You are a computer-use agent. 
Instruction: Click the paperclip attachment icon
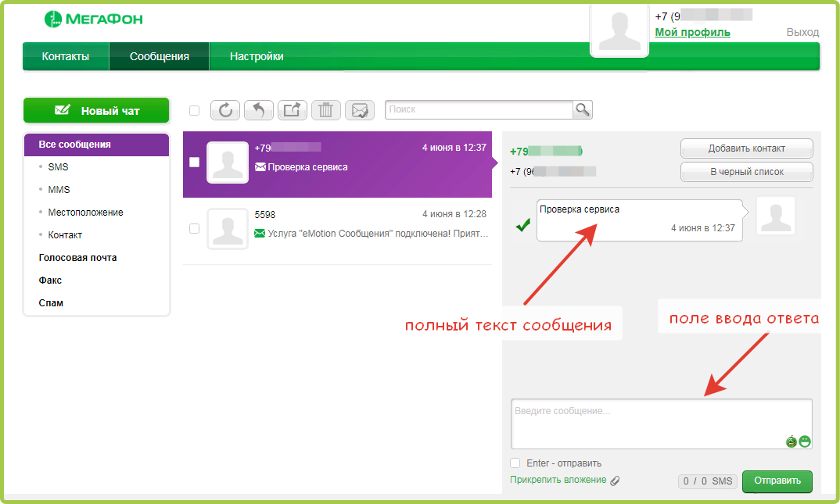click(615, 481)
